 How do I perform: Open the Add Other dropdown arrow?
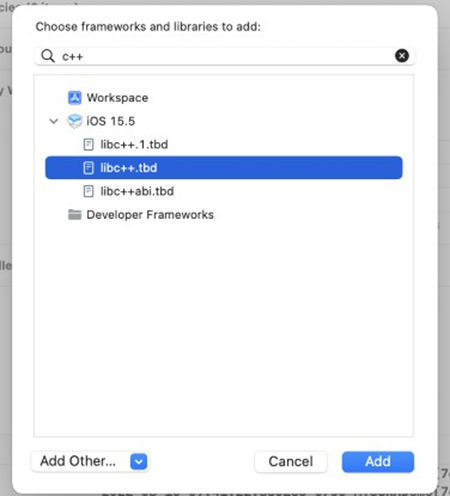click(x=139, y=462)
